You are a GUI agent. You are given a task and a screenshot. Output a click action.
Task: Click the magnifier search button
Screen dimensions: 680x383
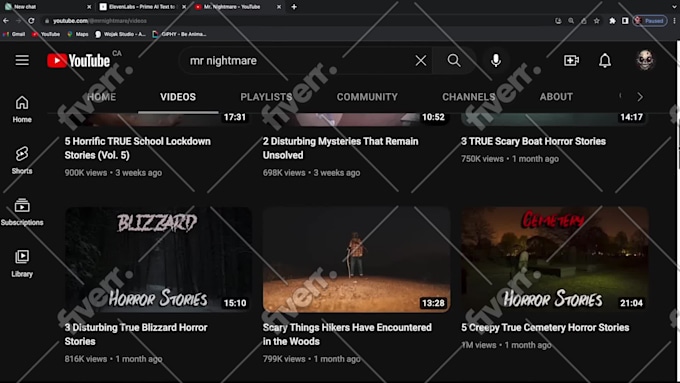[454, 61]
